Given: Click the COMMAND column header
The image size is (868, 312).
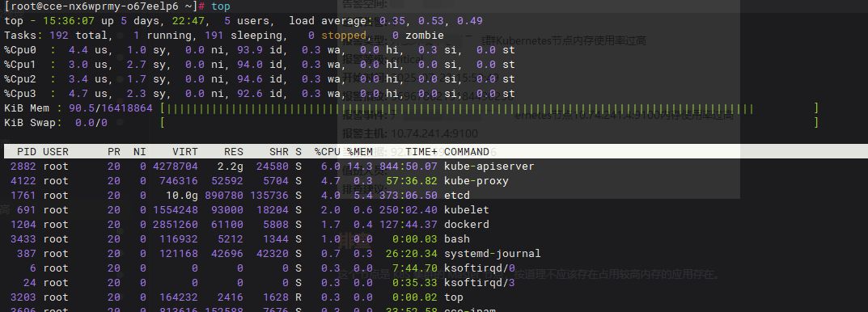Looking at the screenshot, I should (467, 152).
